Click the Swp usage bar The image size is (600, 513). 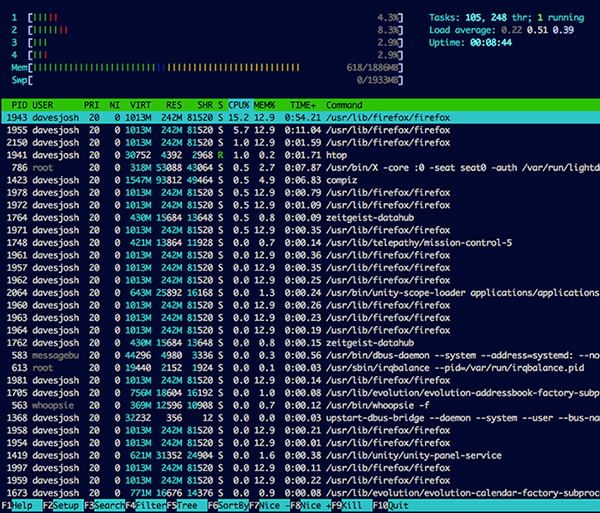(x=207, y=80)
